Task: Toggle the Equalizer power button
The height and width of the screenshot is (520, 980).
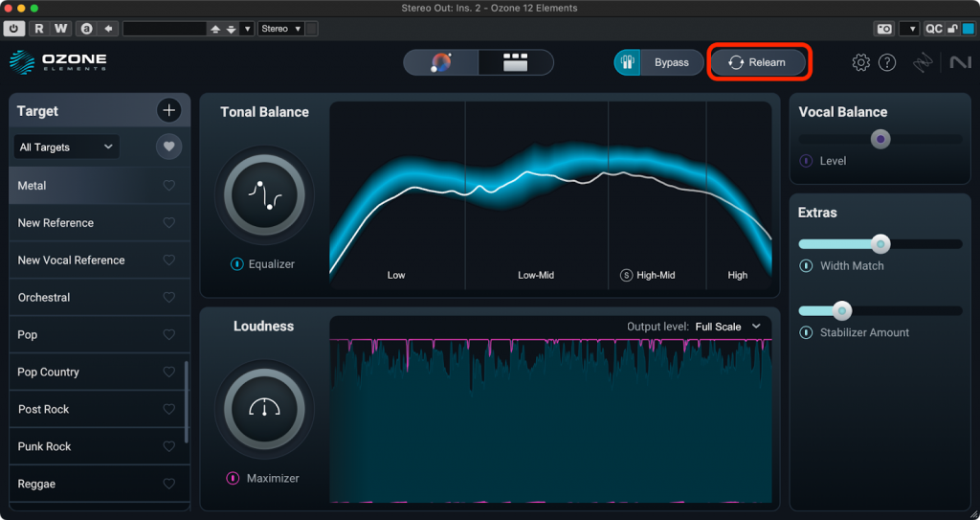Action: [236, 264]
